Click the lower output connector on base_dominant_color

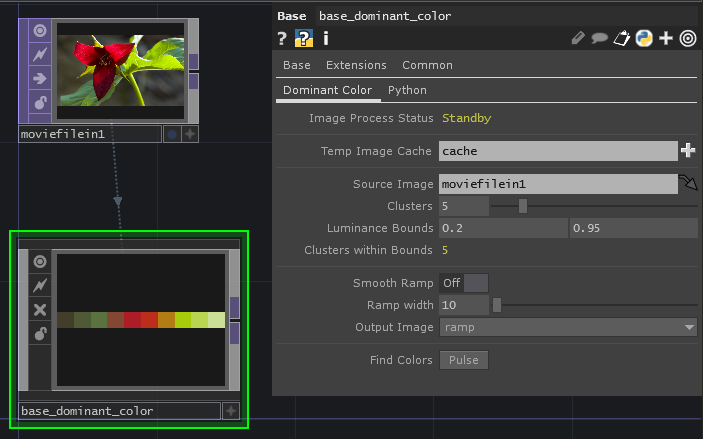234,334
